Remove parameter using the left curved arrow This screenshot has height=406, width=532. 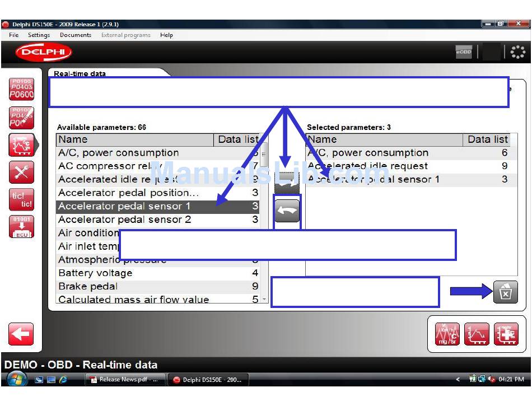(287, 211)
